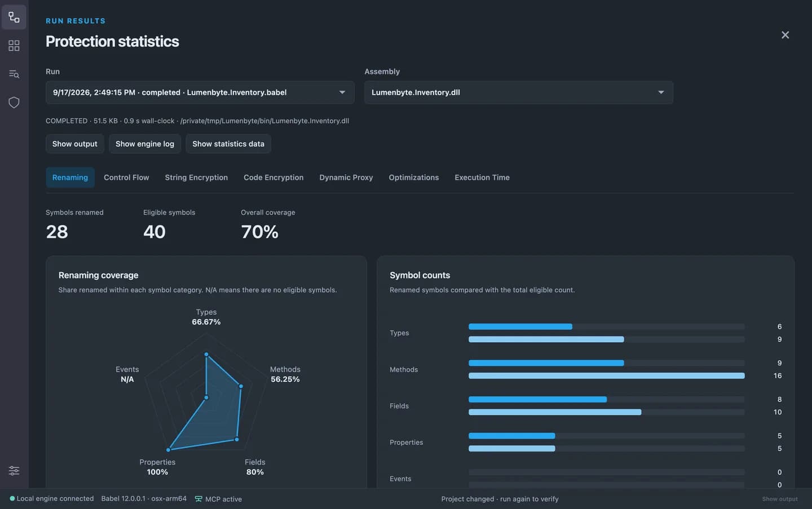Image resolution: width=812 pixels, height=509 pixels.
Task: Click the Project changed status message
Action: coord(500,499)
